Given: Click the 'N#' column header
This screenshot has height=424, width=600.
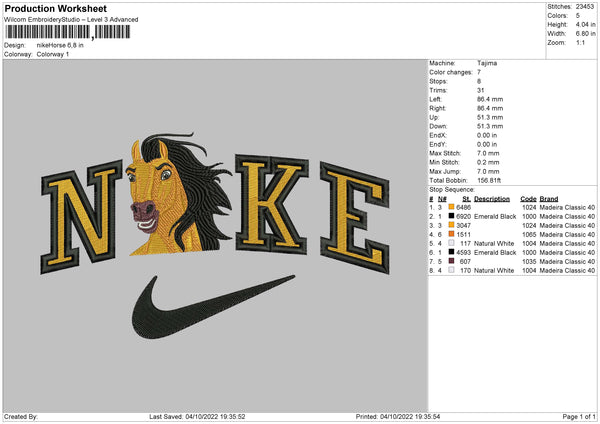Looking at the screenshot, I should click(x=442, y=199).
